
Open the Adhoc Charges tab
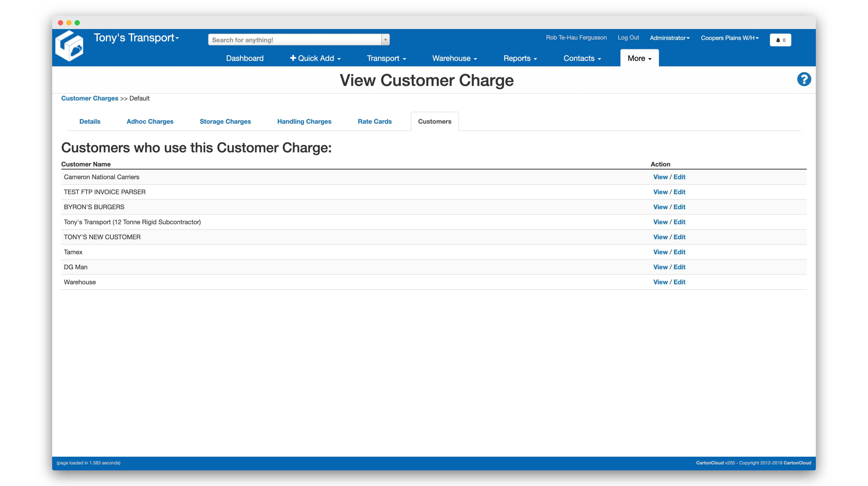pos(150,121)
